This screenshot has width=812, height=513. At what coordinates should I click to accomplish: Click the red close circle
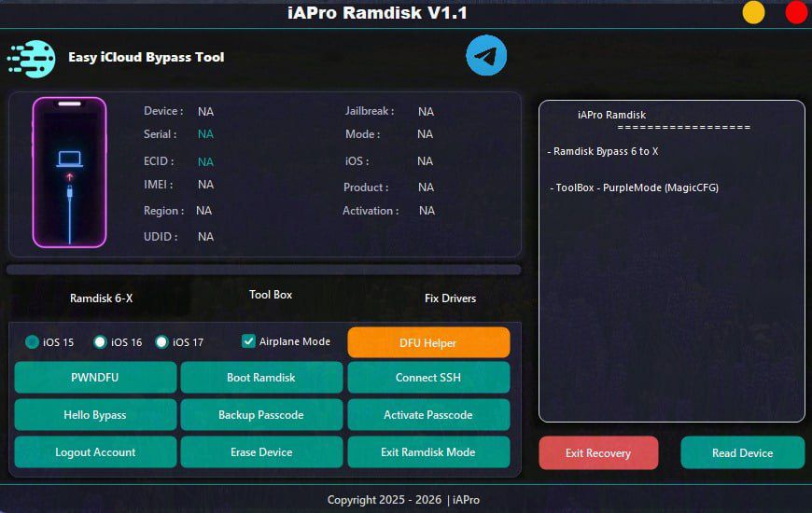(x=796, y=13)
